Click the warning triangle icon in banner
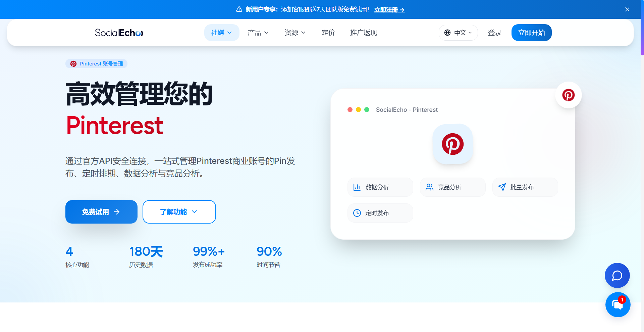Viewport: 644px width, 332px height. (x=239, y=9)
